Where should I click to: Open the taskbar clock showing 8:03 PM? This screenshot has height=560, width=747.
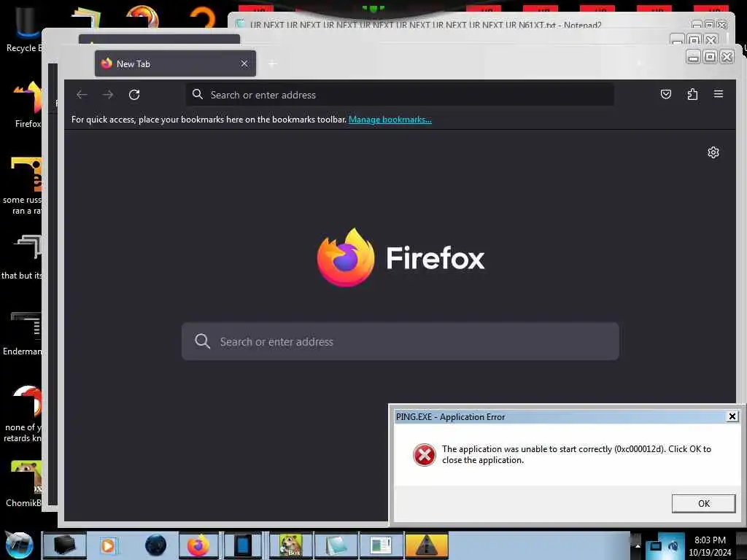[x=710, y=545]
